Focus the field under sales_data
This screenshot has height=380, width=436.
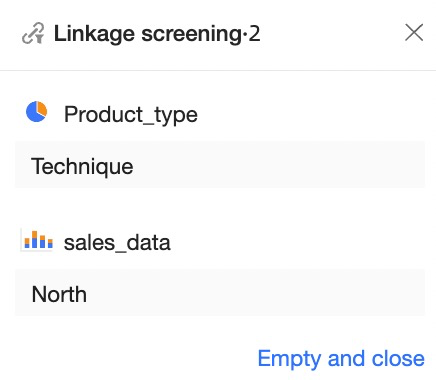pyautogui.click(x=220, y=293)
